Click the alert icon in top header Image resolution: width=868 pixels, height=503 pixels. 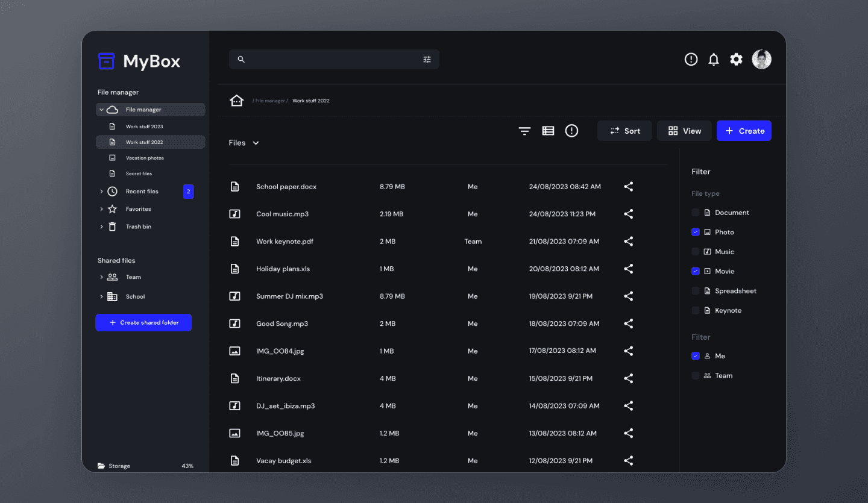coord(691,59)
